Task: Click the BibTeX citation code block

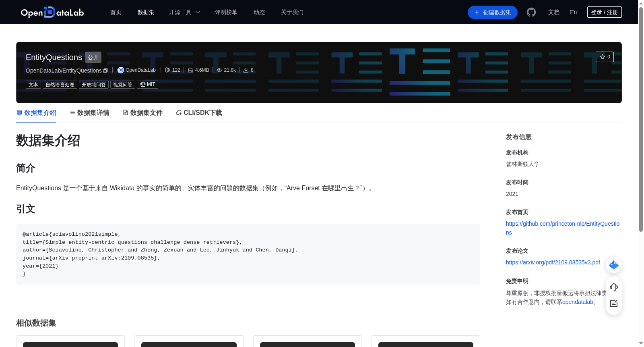Action: (x=248, y=254)
